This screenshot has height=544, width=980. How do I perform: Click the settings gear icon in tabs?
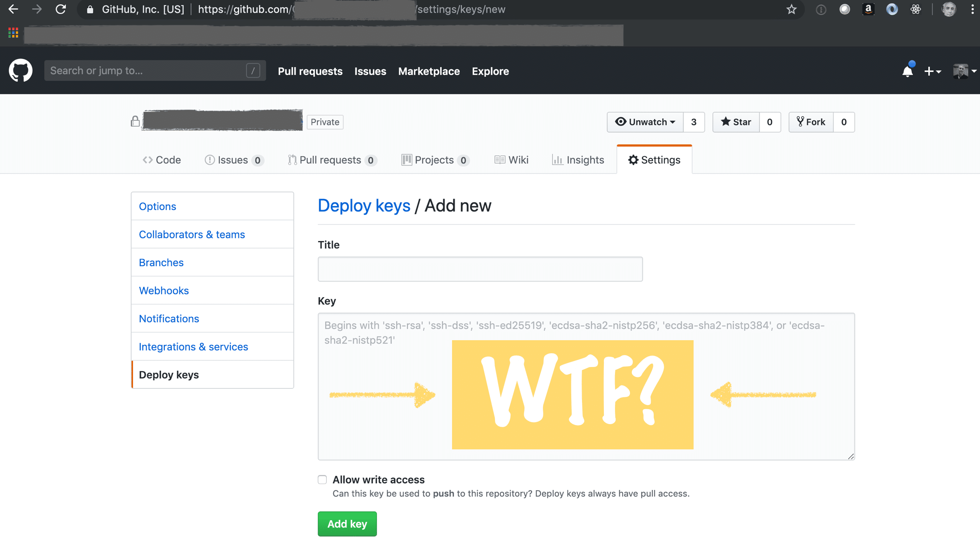coord(633,159)
